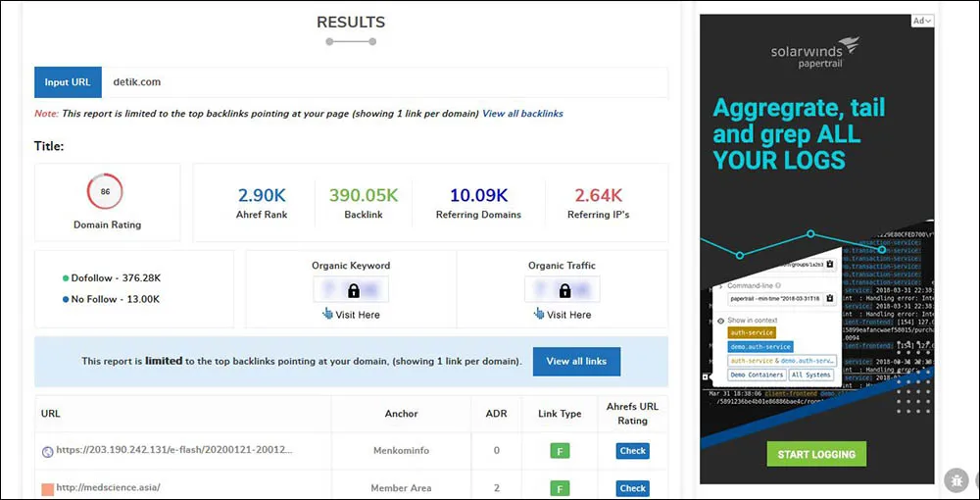Image resolution: width=980 pixels, height=500 pixels.
Task: Click the URL column header
Action: pyautogui.click(x=51, y=413)
